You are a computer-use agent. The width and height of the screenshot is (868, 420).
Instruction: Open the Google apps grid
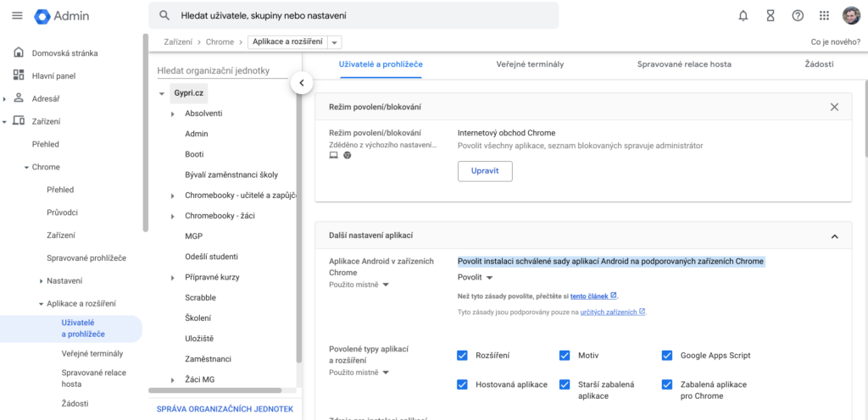[825, 16]
